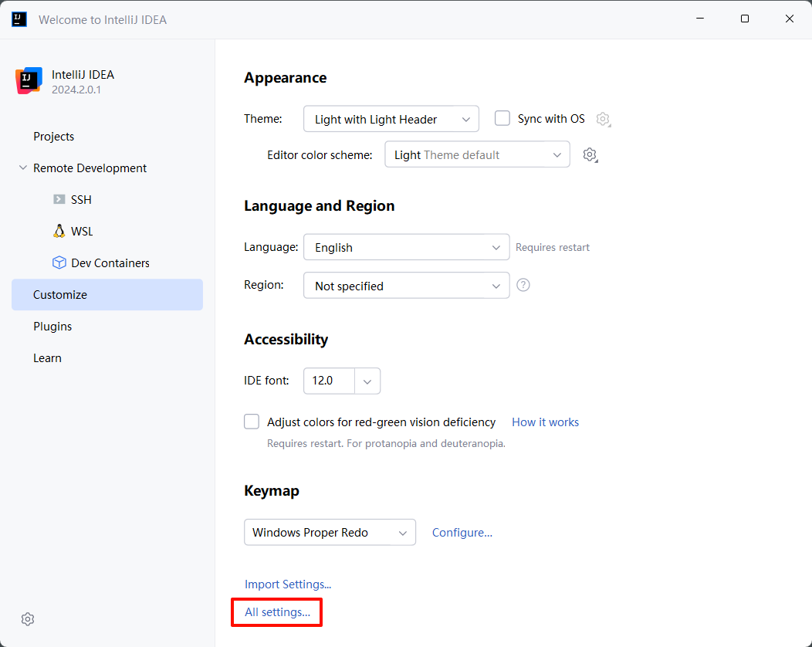Open the Language dropdown
The image size is (812, 647).
(407, 247)
